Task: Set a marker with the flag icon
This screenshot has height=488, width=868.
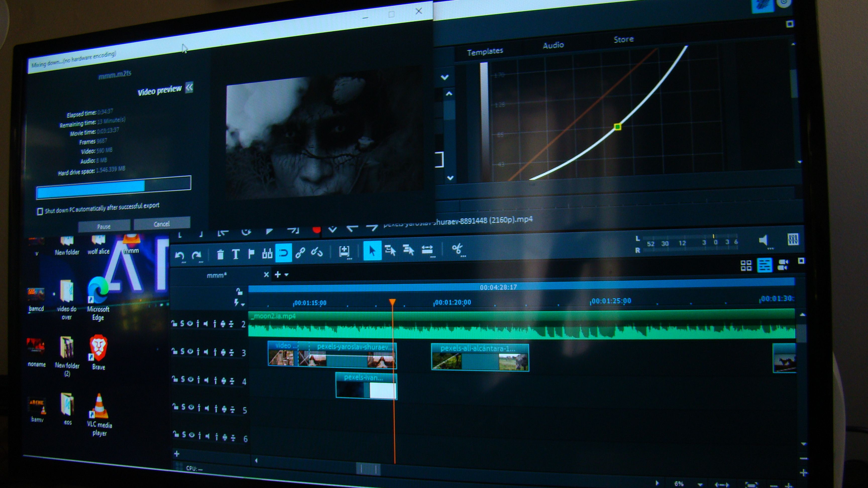Action: [x=251, y=254]
